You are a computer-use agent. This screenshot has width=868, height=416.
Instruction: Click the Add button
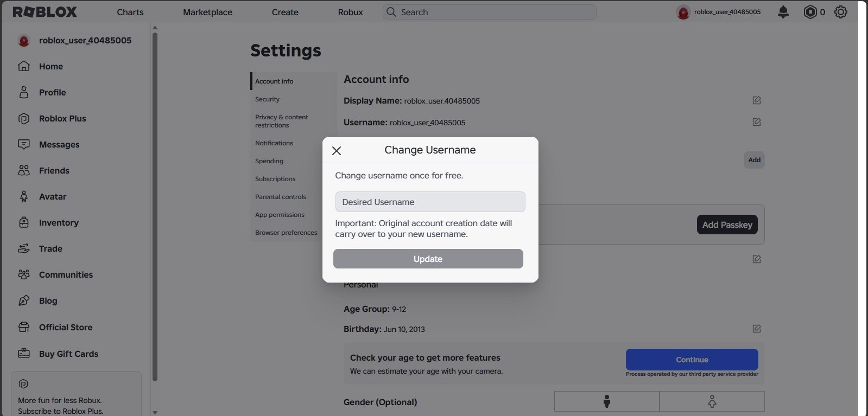click(x=754, y=160)
